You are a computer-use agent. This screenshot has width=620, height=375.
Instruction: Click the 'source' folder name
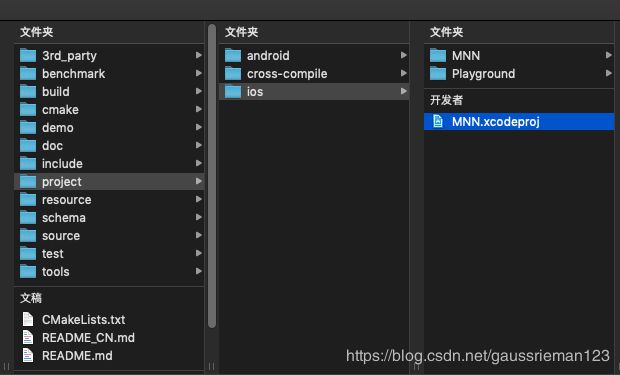[61, 236]
